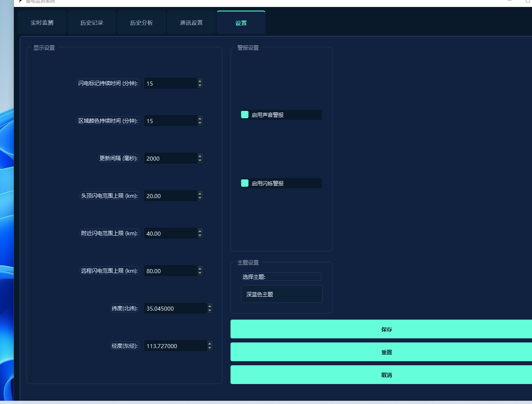Increase 远程闪电范围上限 with up arrow
The image size is (532, 404).
pyautogui.click(x=200, y=268)
